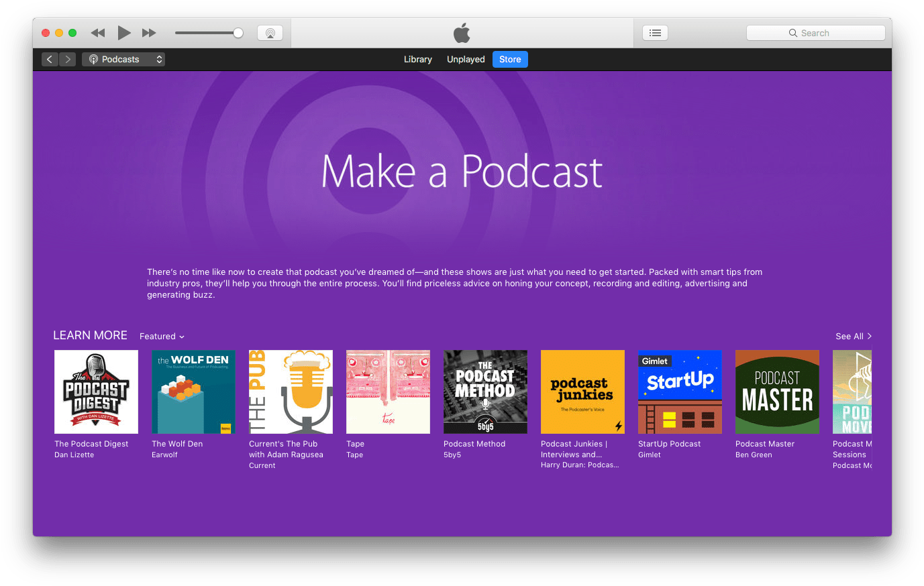924x586 pixels.
Task: Click The Podcast Digest title link
Action: pyautogui.click(x=91, y=444)
